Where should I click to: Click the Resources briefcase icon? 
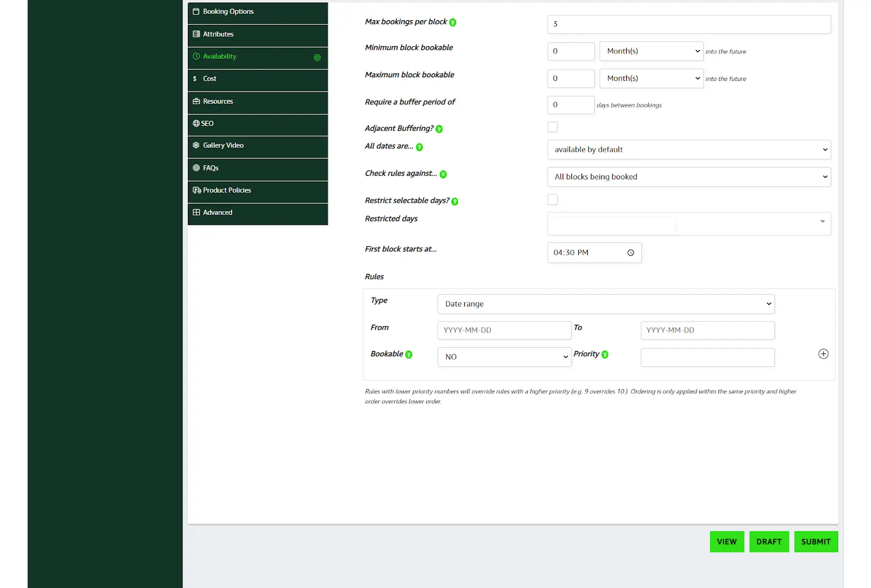point(196,101)
